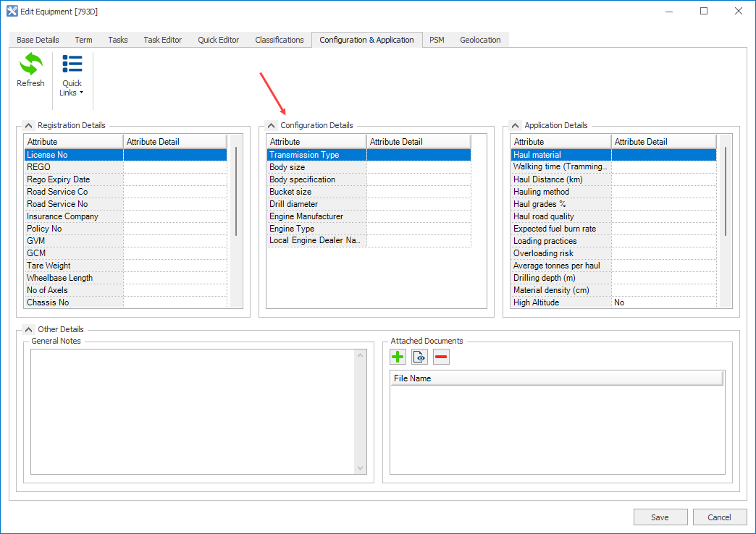Select the Drilling depth (m) row

point(614,278)
